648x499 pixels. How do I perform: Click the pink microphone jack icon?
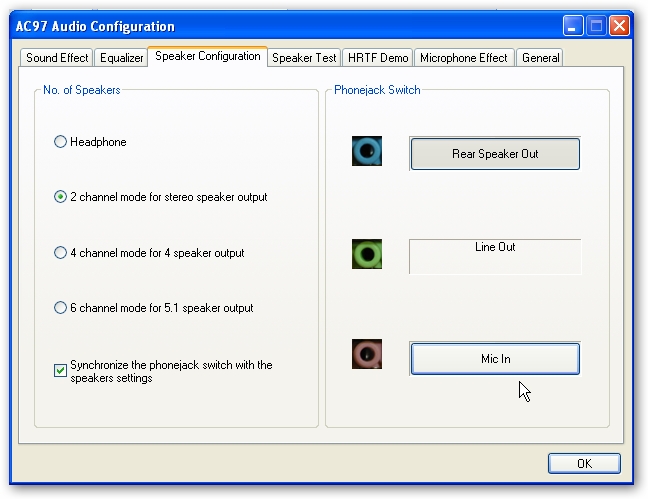pos(367,354)
